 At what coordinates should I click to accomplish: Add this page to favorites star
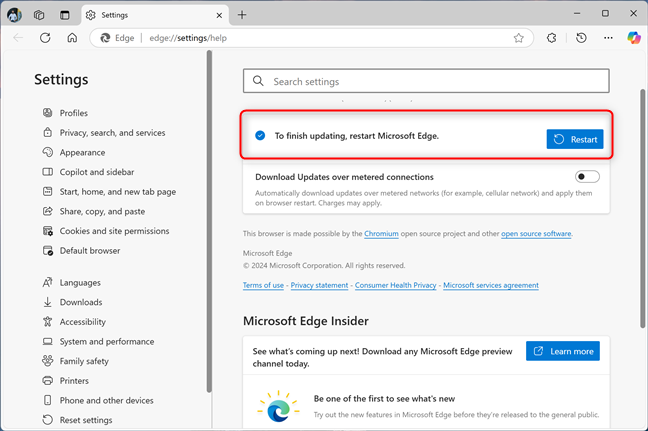tap(519, 38)
